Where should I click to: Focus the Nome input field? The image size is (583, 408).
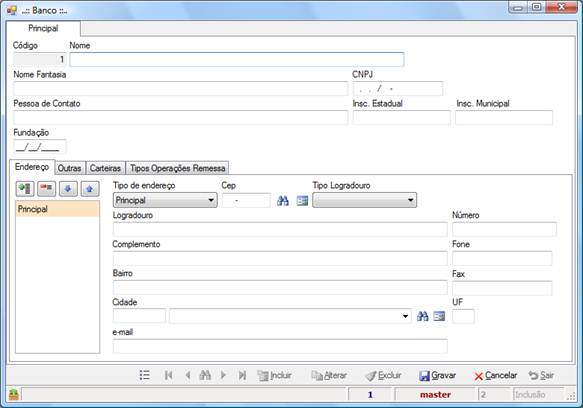pyautogui.click(x=237, y=60)
